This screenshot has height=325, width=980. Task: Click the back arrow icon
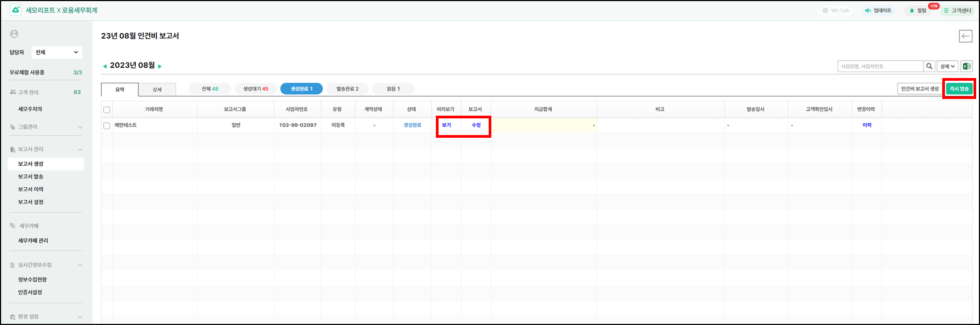tap(965, 36)
